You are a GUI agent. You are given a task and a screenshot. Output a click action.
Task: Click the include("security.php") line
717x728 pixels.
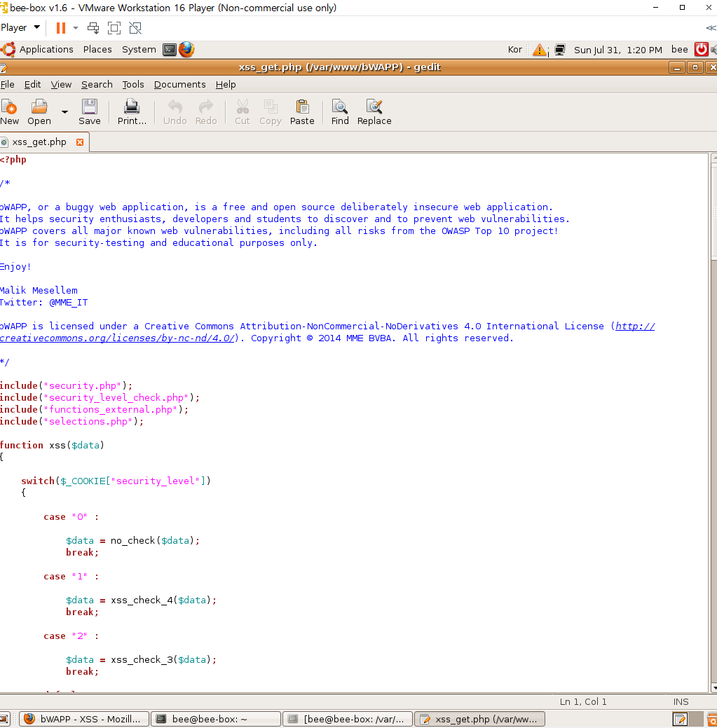(x=66, y=386)
